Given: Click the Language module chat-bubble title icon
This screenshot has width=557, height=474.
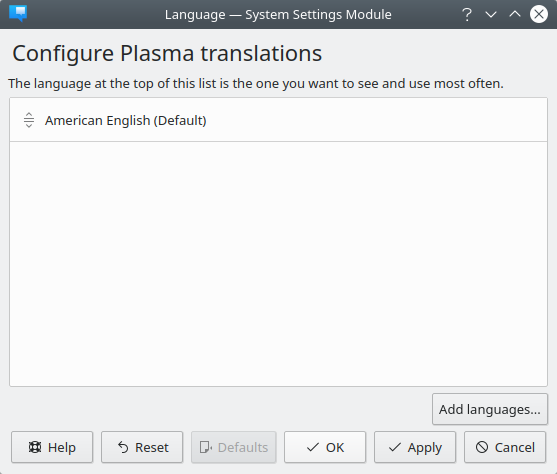Looking at the screenshot, I should click(x=18, y=14).
